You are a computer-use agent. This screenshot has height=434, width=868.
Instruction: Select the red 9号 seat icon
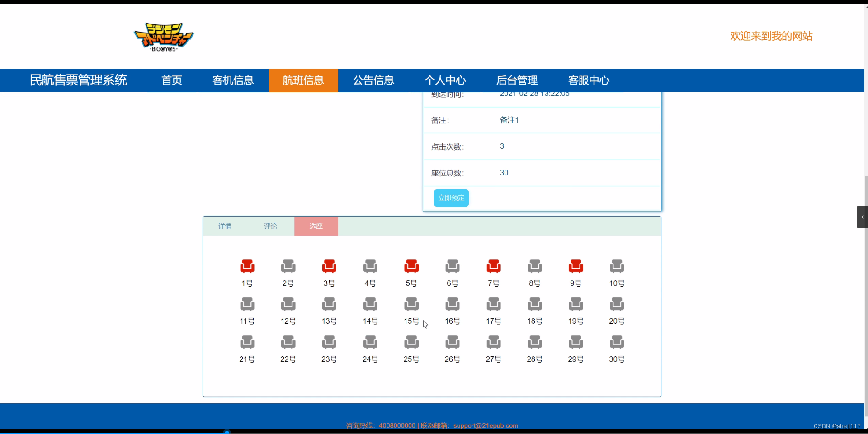pyautogui.click(x=576, y=266)
